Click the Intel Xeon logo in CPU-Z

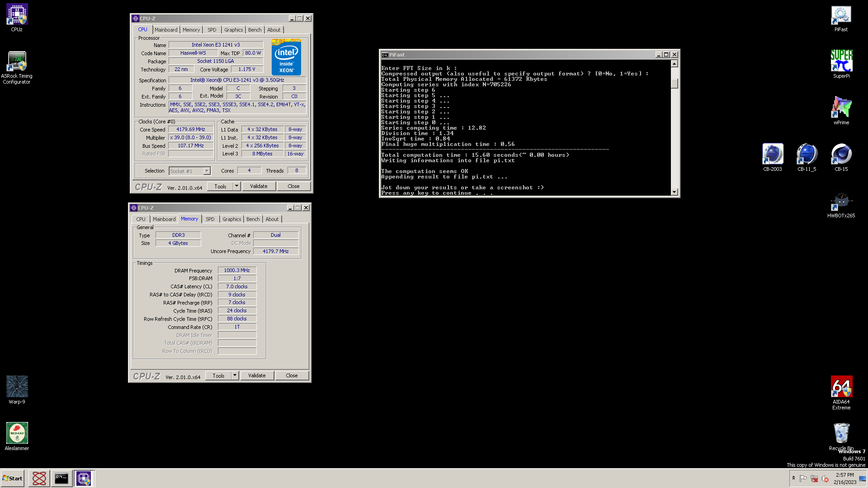(286, 57)
